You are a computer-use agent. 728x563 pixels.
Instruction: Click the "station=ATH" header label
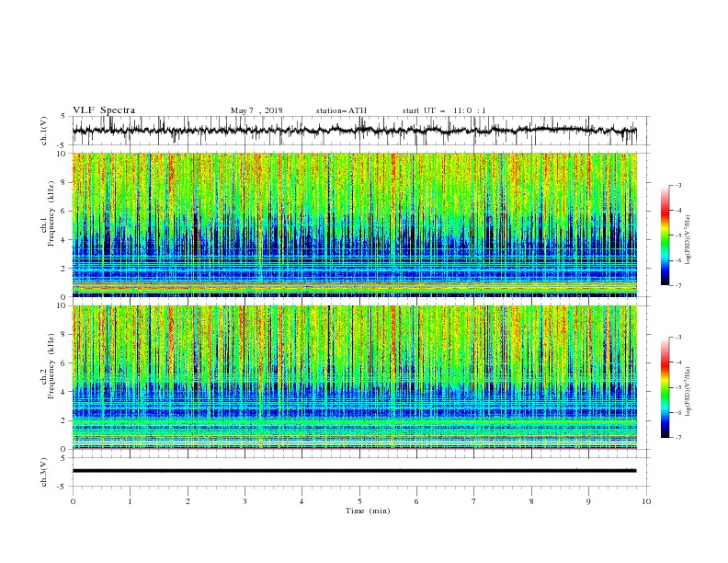tap(341, 110)
